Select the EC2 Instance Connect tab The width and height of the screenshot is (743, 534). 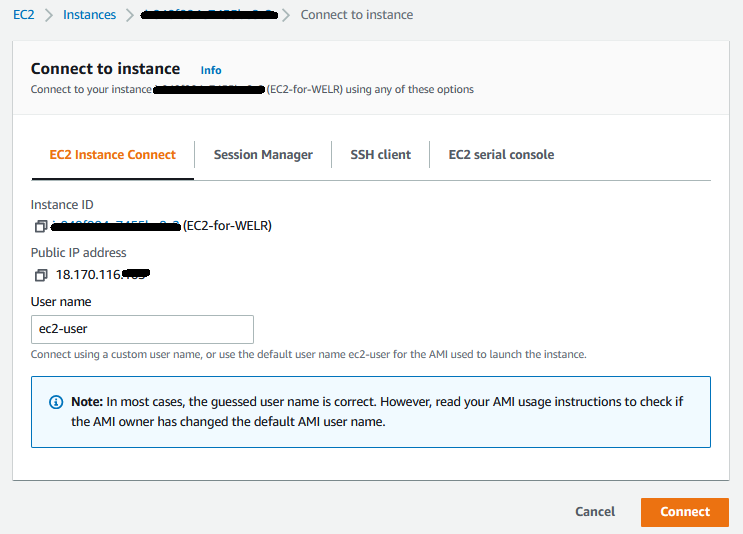112,155
